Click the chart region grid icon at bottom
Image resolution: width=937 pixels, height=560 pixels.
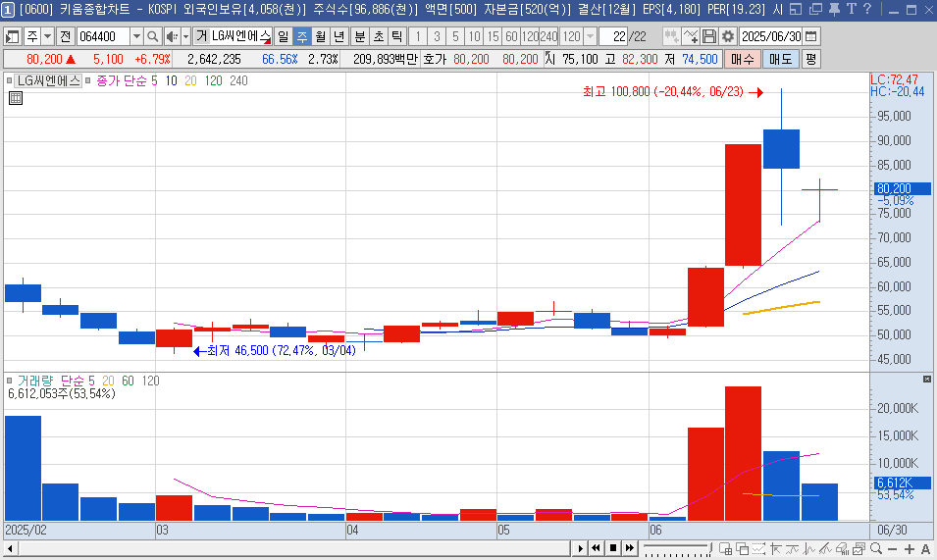point(725,548)
